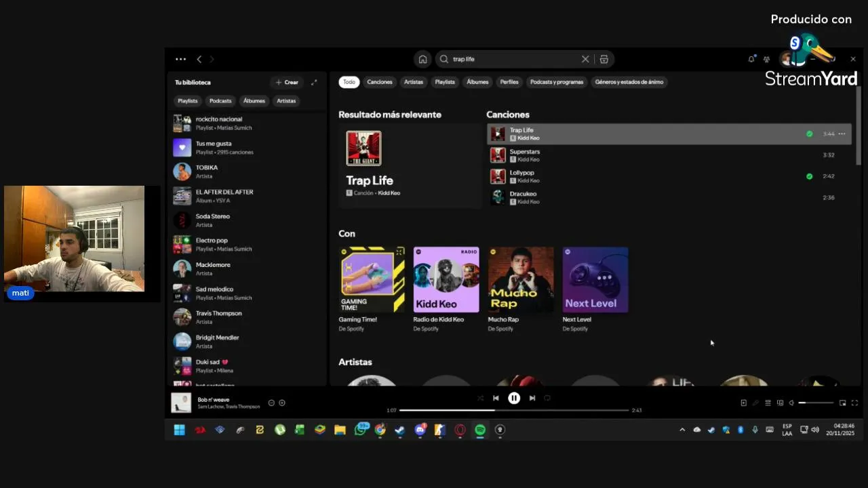The width and height of the screenshot is (868, 488).
Task: Open Soda Stereo in library
Action: click(x=248, y=220)
